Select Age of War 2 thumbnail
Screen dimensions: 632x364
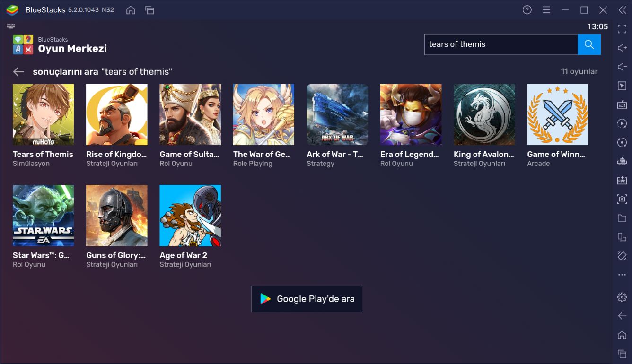point(190,215)
